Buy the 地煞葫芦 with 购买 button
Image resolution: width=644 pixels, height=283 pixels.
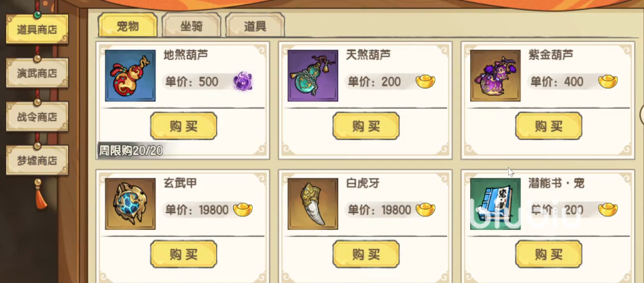(x=183, y=126)
